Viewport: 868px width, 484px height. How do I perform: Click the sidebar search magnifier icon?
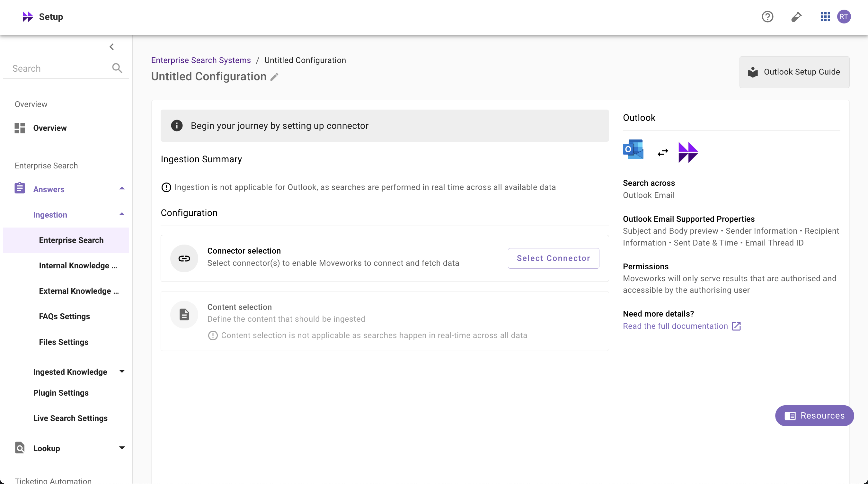tap(117, 68)
